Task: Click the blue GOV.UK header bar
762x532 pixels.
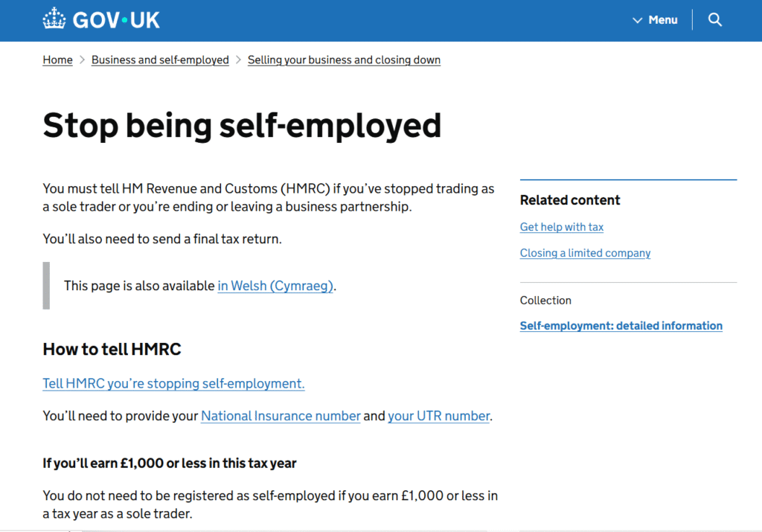Action: coord(381,20)
